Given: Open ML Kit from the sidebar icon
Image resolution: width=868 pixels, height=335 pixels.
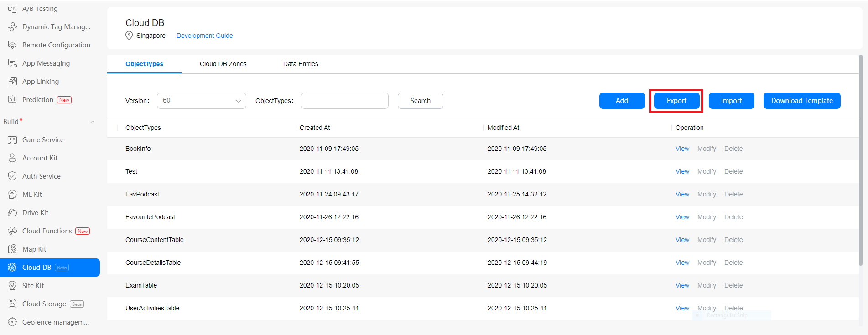Looking at the screenshot, I should pyautogui.click(x=13, y=195).
